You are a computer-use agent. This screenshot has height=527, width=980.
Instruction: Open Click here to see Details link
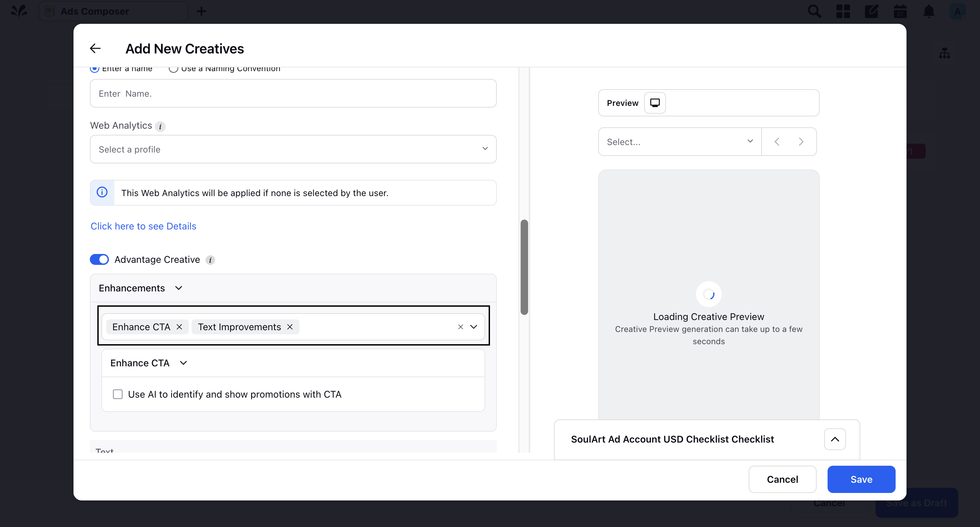pos(143,226)
